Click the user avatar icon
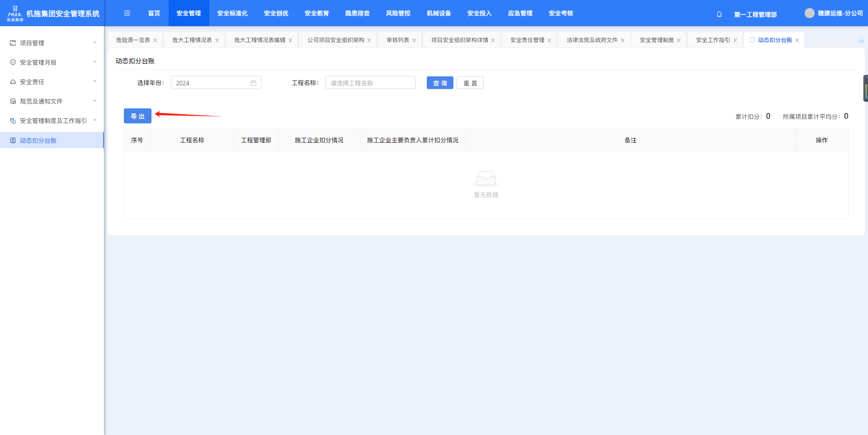The image size is (868, 435). pyautogui.click(x=809, y=14)
